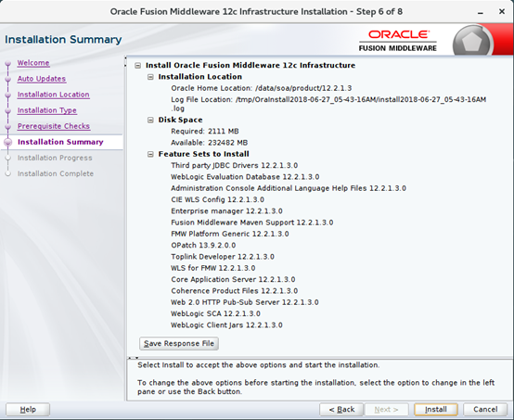Select the Required: 2111 MB row
Image resolution: width=514 pixels, height=420 pixels.
click(x=205, y=132)
